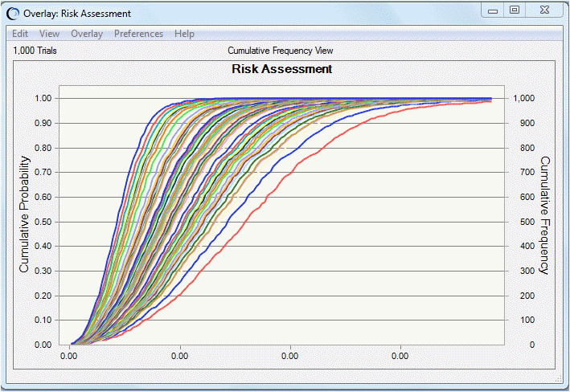The width and height of the screenshot is (570, 392).
Task: Select the 'Risk Assessment' chart title
Action: (281, 68)
